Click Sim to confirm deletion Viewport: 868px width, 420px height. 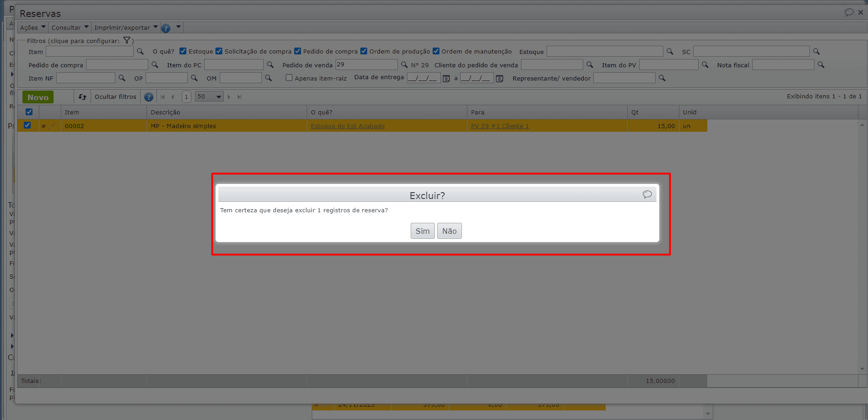pos(423,231)
